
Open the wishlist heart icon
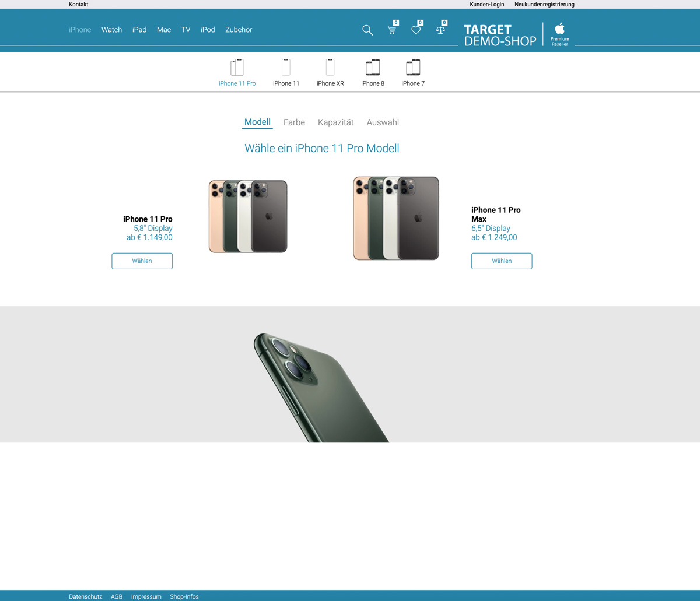click(x=416, y=30)
